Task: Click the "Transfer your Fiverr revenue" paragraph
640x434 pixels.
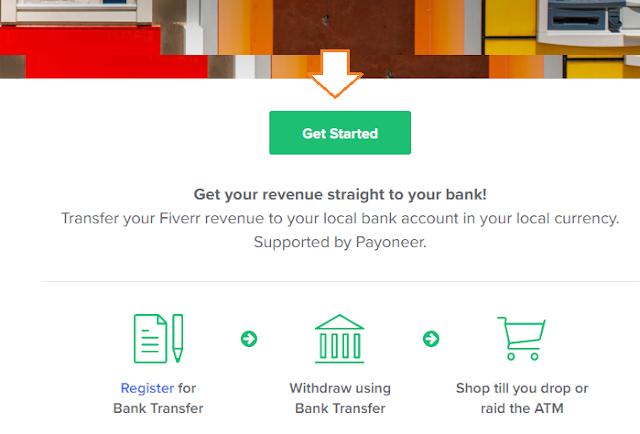Action: tap(340, 218)
